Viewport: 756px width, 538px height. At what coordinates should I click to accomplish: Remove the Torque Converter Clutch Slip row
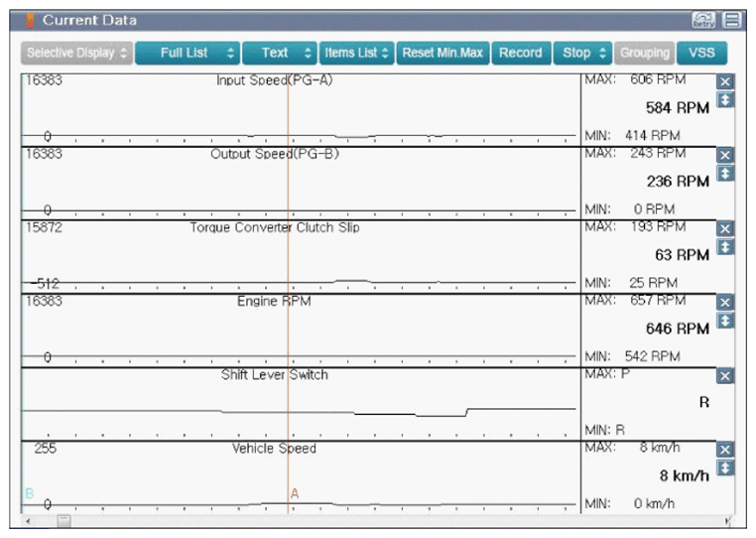tap(724, 228)
